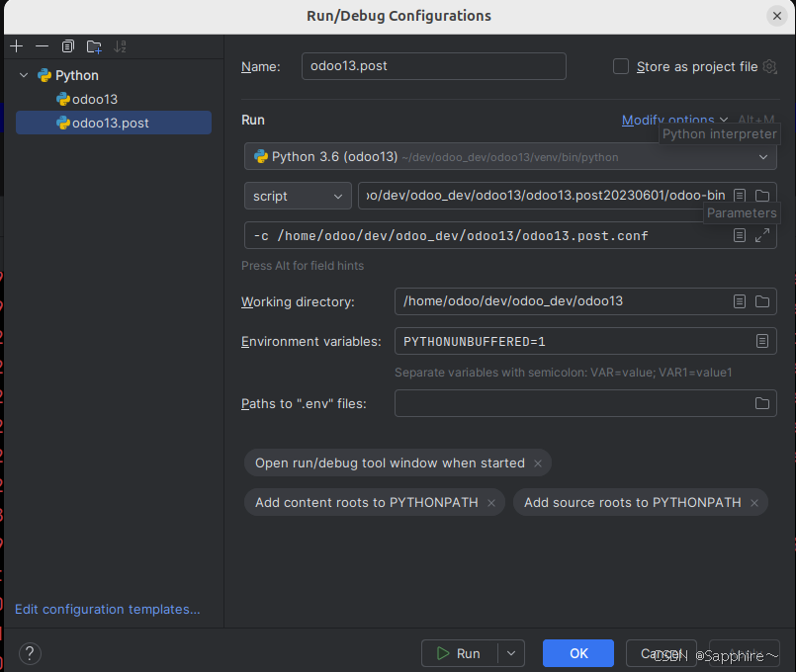Insert macros into the parameters field
Image resolution: width=796 pixels, height=672 pixels.
(x=740, y=235)
